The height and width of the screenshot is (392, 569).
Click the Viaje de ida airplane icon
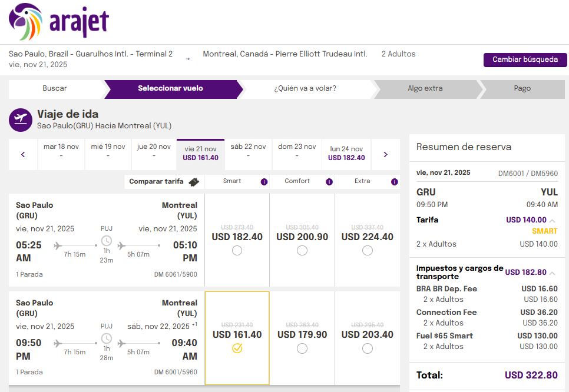(x=21, y=119)
